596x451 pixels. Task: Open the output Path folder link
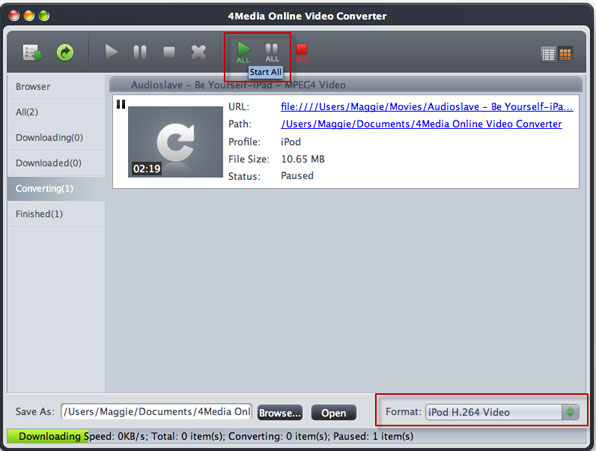421,124
